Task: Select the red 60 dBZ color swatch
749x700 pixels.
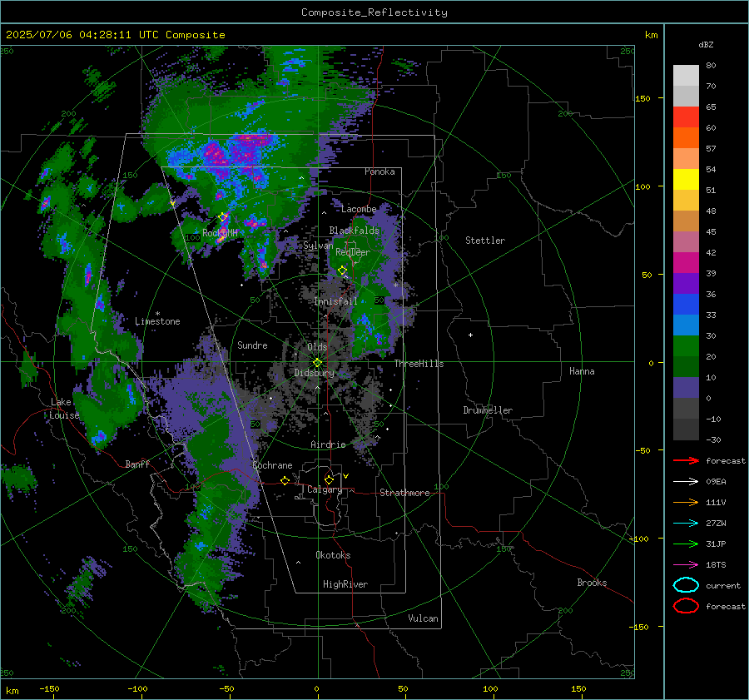Action: click(686, 117)
